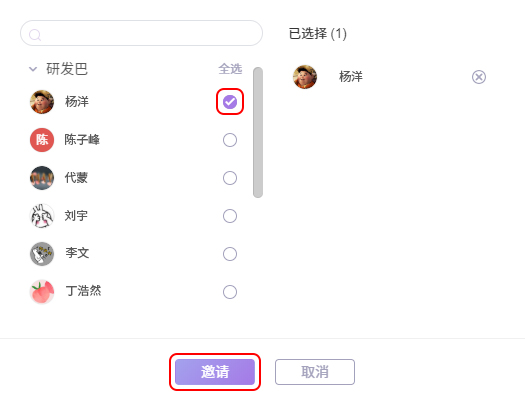Image resolution: width=525 pixels, height=405 pixels.
Task: Remove 杨洋 from selected list
Action: coord(479,77)
